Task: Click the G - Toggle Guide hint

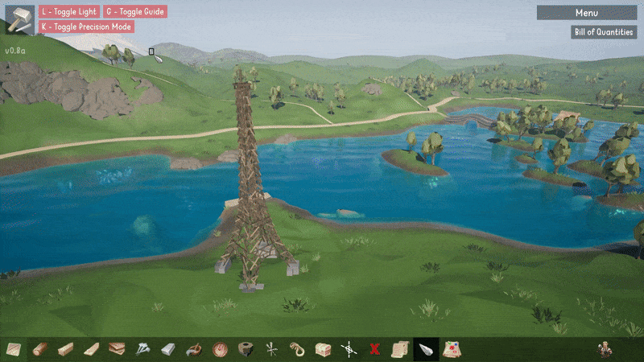Action: [x=135, y=11]
